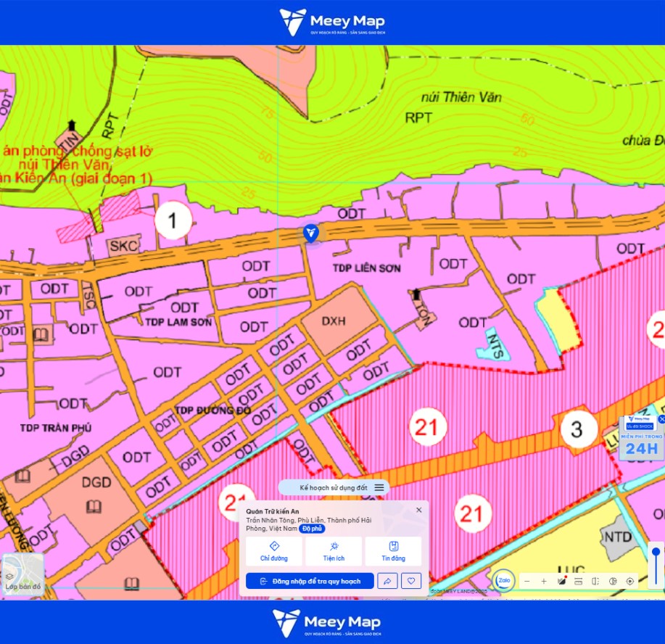665x644 pixels.
Task: Click the pie-chart style map tool icon
Action: (x=613, y=581)
